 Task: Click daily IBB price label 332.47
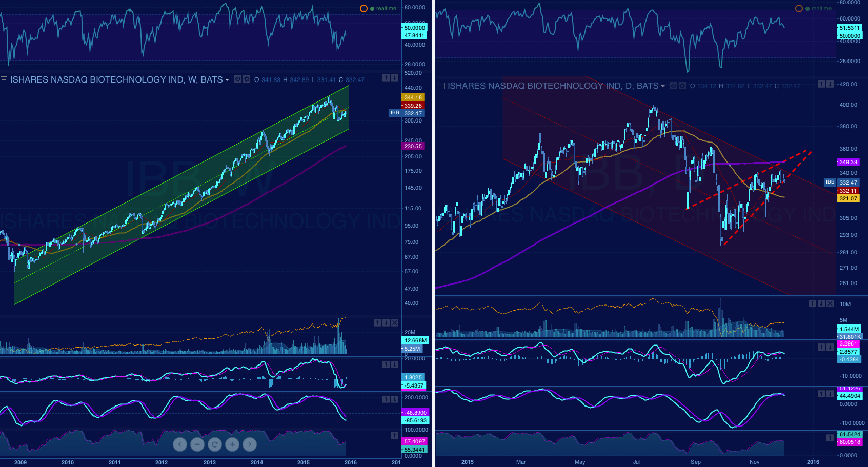[848, 182]
